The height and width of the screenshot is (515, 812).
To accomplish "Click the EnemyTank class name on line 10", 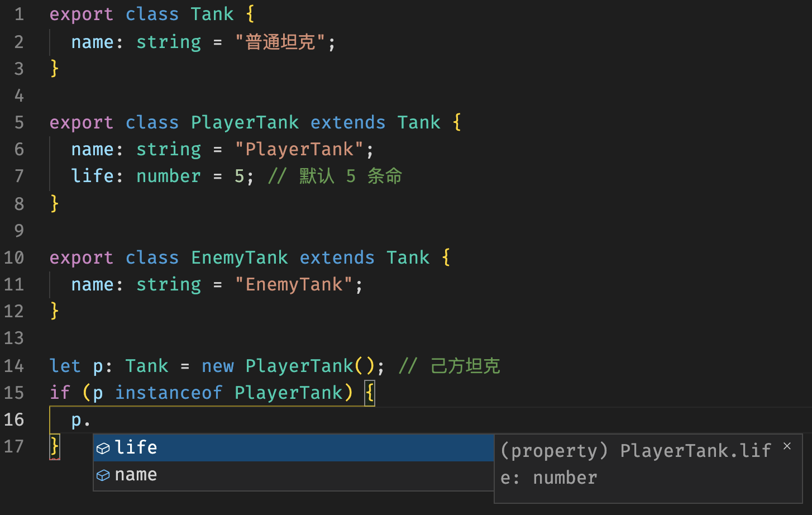I will [x=240, y=257].
